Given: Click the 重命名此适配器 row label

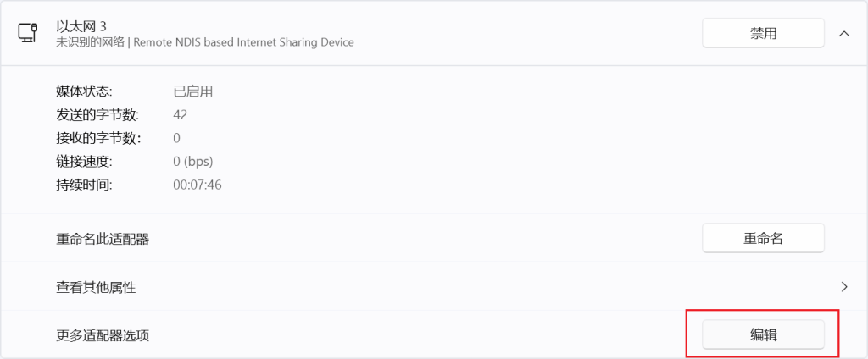Looking at the screenshot, I should (x=103, y=240).
